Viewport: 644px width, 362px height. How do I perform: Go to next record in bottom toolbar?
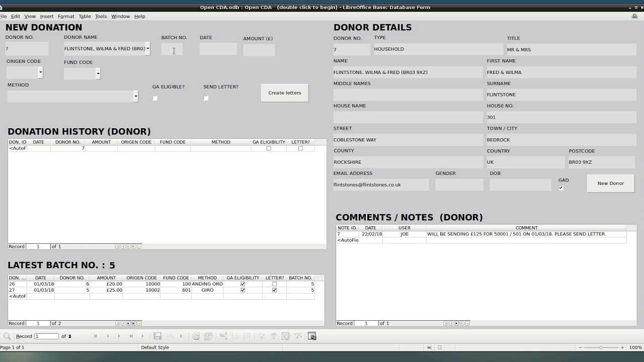[119, 336]
